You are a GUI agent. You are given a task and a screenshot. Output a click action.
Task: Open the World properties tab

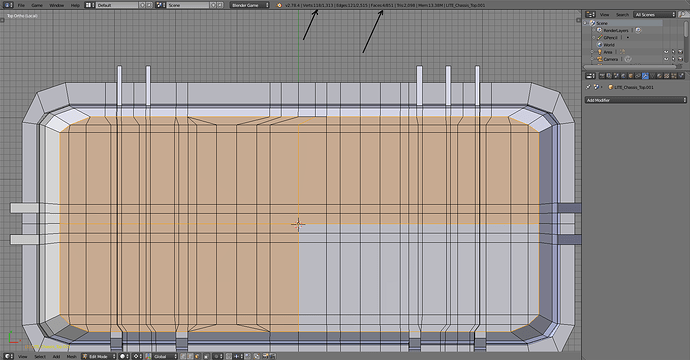(624, 76)
